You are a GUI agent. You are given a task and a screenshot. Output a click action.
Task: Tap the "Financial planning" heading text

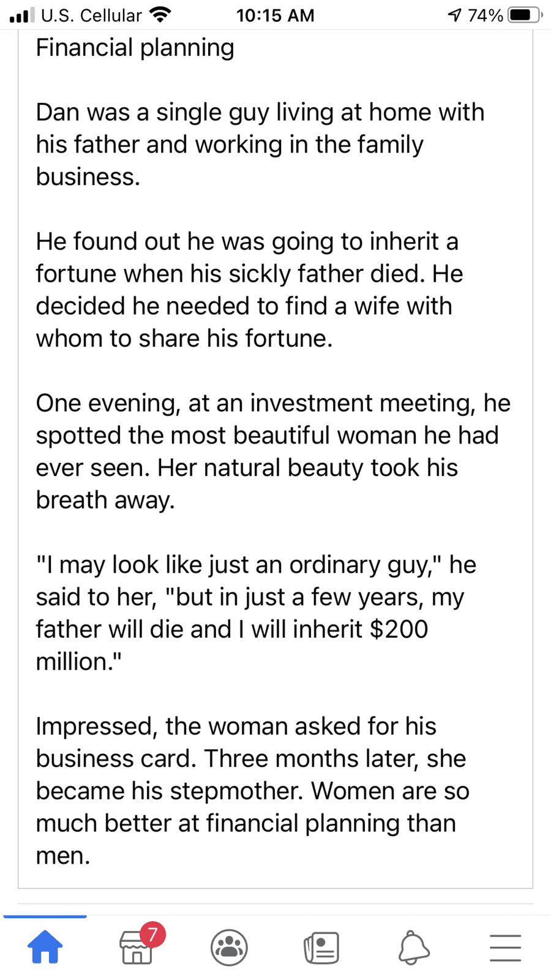pos(135,48)
